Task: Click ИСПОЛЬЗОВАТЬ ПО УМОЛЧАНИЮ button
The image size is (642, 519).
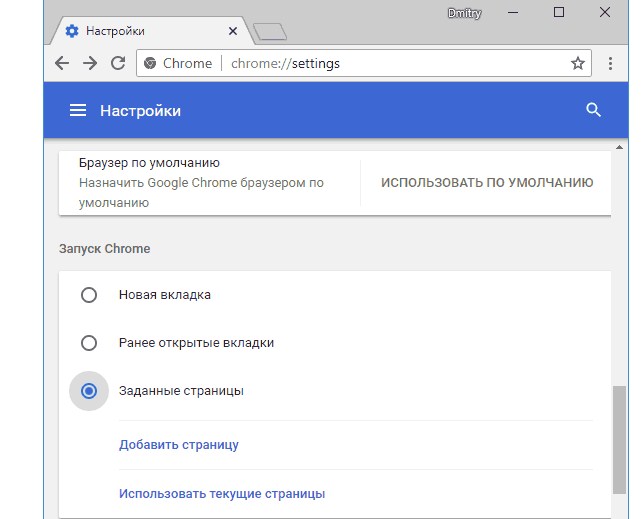Action: click(x=487, y=182)
